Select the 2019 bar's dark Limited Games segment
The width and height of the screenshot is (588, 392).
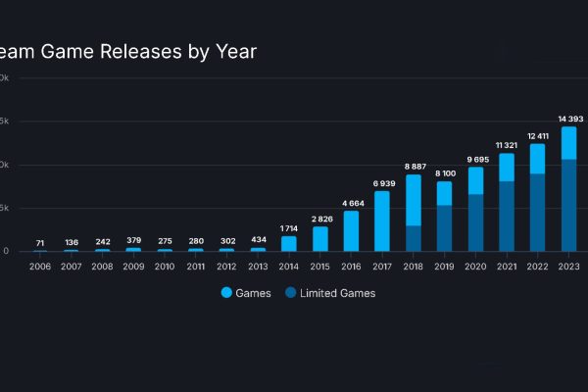point(444,228)
